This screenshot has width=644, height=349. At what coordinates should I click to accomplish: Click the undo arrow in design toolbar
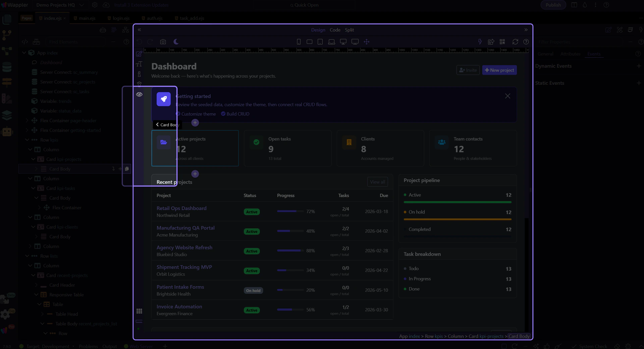139,42
